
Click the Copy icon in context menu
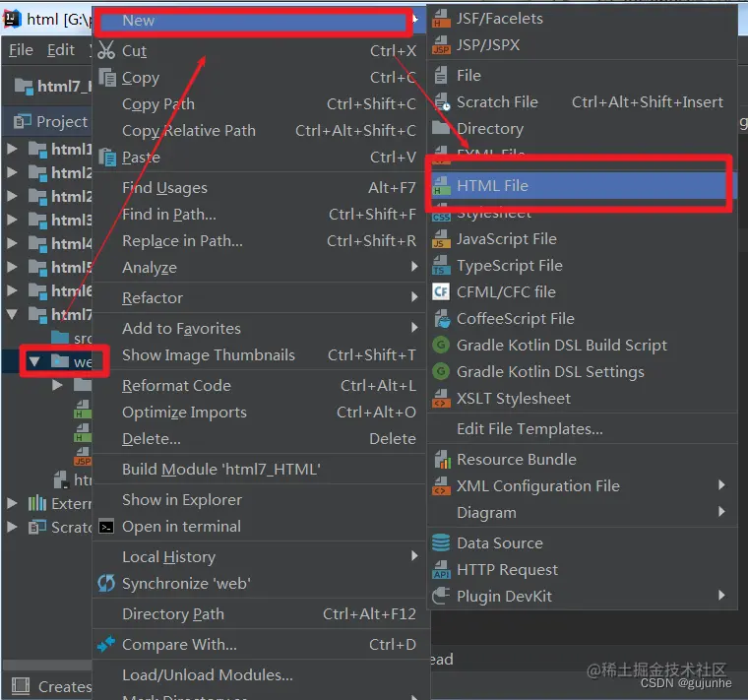click(x=107, y=78)
